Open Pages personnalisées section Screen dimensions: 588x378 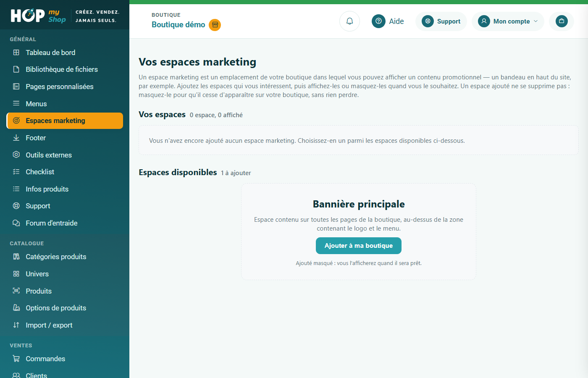(65, 87)
